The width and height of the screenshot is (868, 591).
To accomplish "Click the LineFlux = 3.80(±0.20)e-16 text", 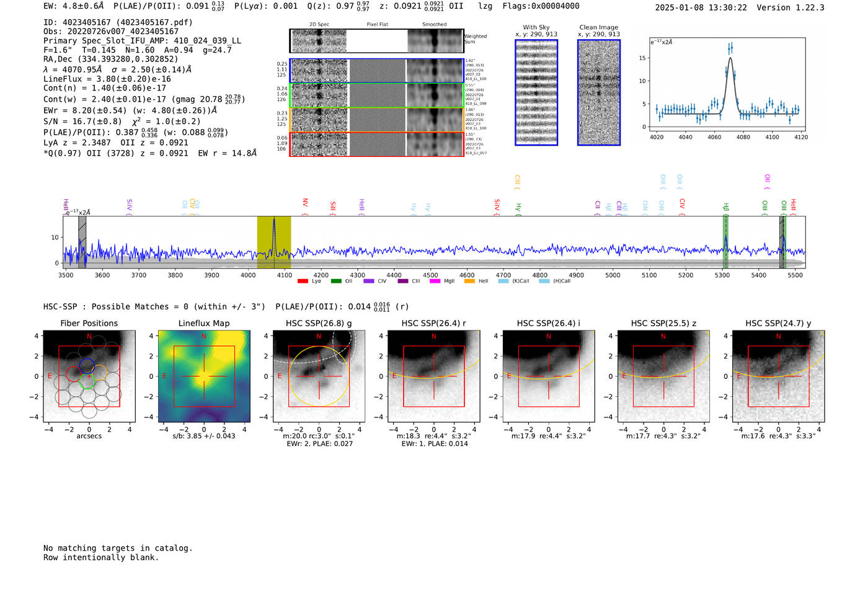I will click(x=107, y=79).
